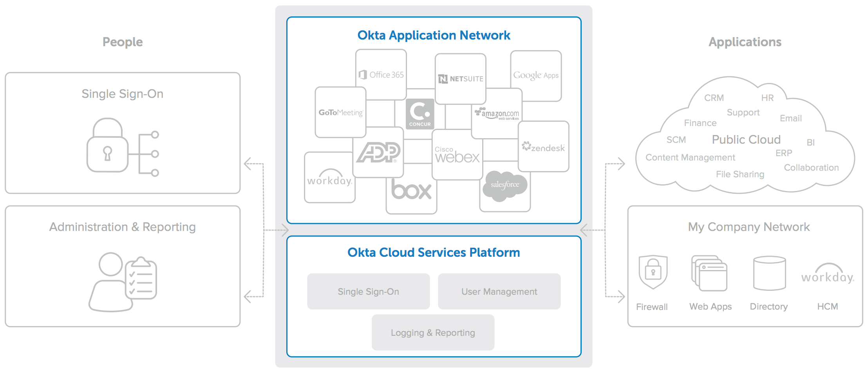
Task: Click the Okta Application Network heading
Action: point(434,35)
